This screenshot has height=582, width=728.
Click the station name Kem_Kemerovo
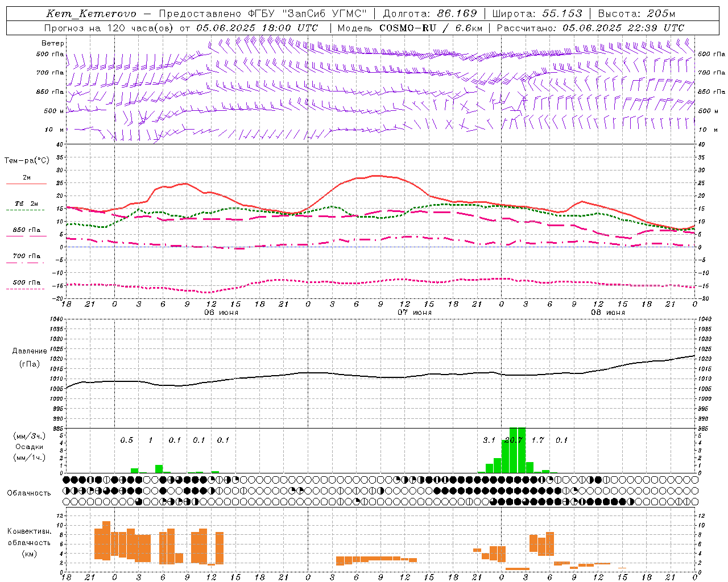tap(92, 14)
